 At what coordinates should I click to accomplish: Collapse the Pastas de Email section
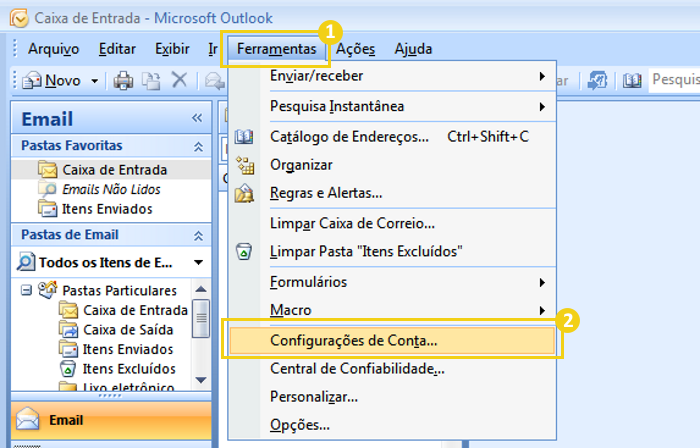(x=198, y=236)
